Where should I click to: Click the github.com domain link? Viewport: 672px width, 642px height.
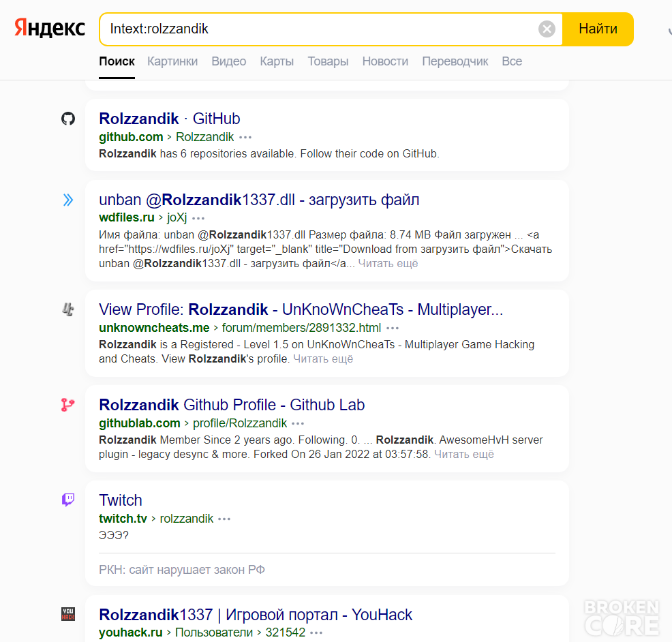coord(131,137)
